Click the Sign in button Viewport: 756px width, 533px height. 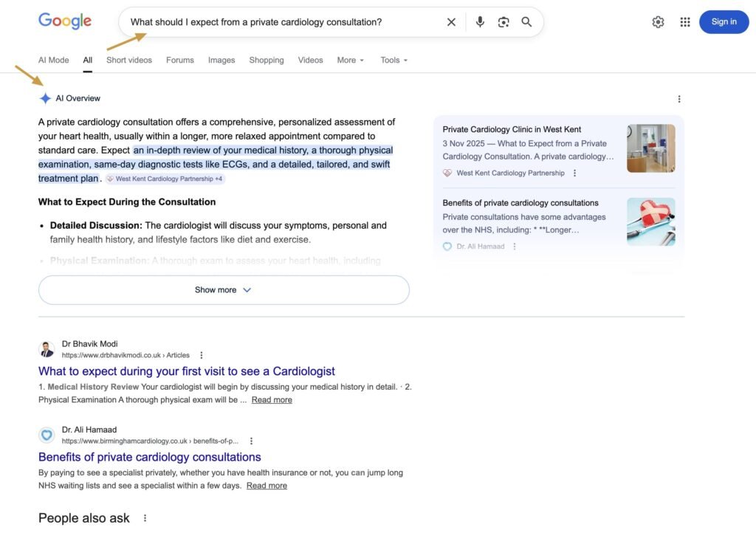pyautogui.click(x=724, y=21)
